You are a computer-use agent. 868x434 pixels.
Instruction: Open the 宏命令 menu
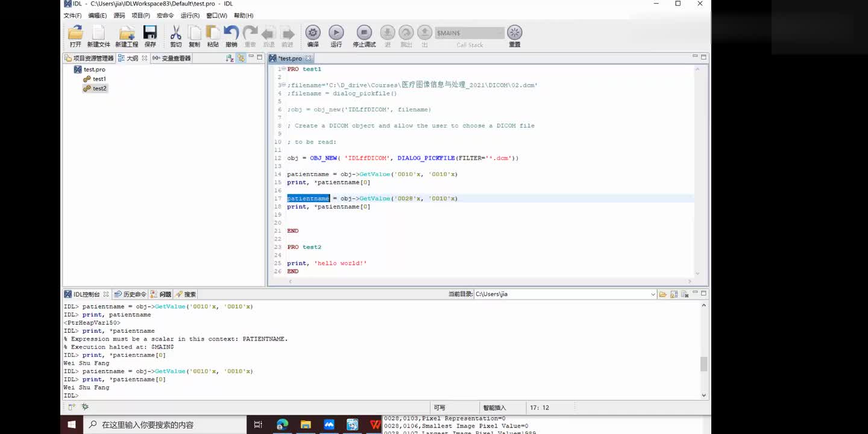(x=165, y=16)
